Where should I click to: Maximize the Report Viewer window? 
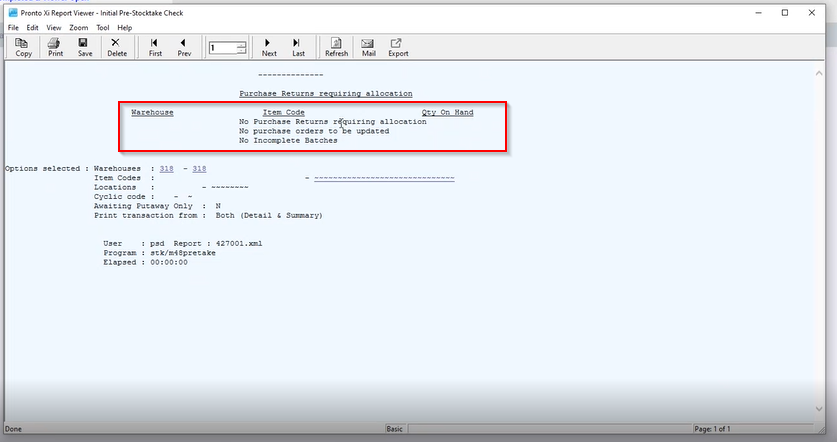[x=785, y=12]
